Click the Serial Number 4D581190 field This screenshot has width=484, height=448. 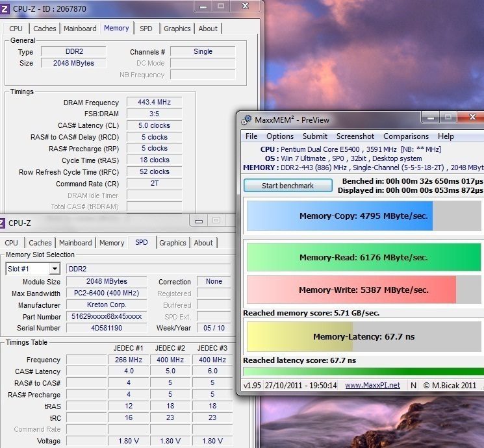coord(107,328)
